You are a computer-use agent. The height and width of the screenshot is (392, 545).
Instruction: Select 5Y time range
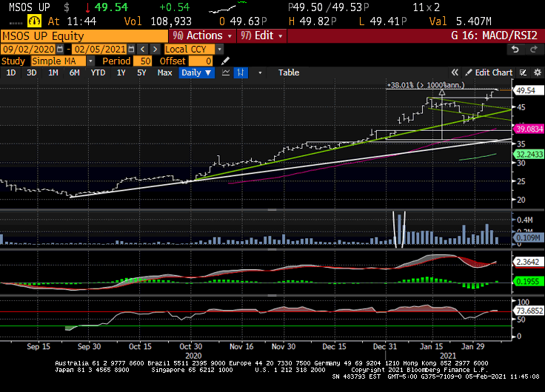(x=141, y=72)
